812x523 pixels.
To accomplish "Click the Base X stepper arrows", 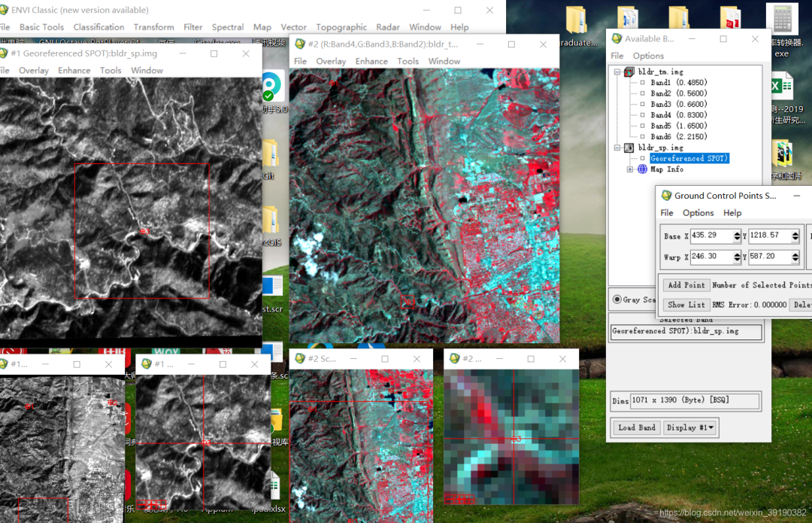I will 737,236.
